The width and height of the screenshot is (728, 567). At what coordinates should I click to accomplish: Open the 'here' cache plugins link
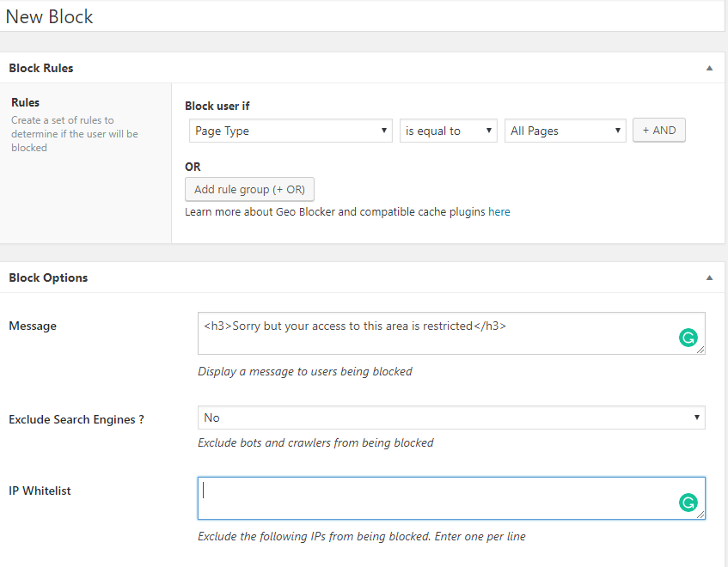point(499,211)
